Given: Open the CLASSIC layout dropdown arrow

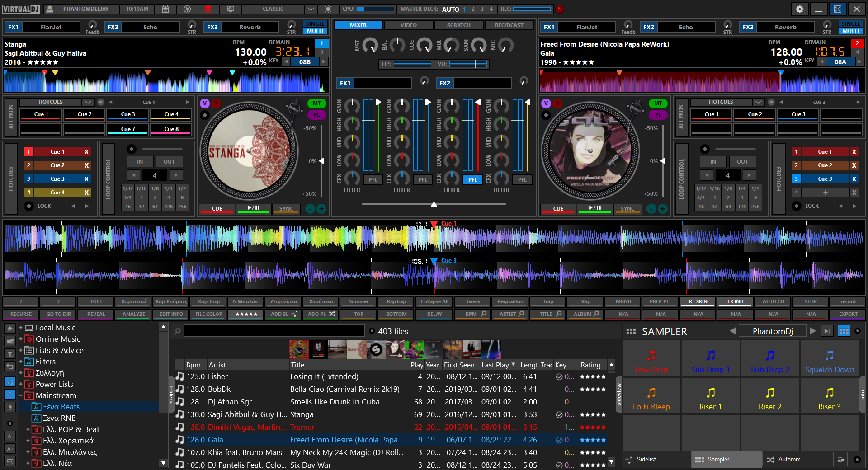Looking at the screenshot, I should (x=310, y=9).
